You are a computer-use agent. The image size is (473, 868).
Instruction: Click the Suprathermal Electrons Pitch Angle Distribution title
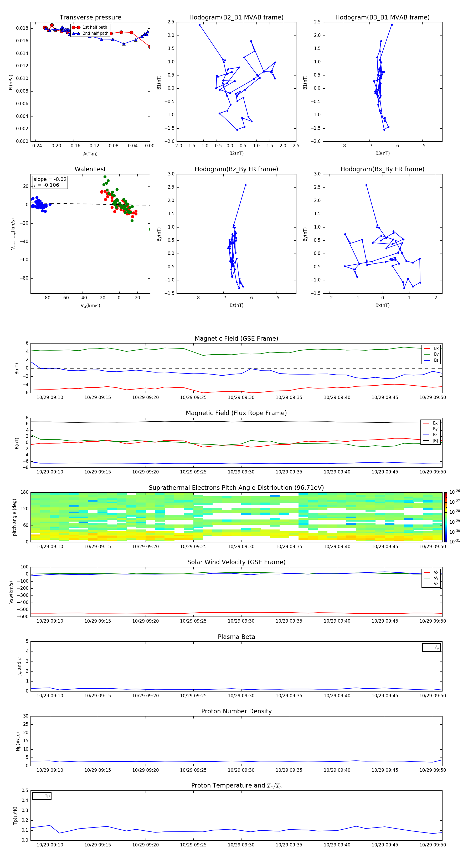click(x=236, y=488)
